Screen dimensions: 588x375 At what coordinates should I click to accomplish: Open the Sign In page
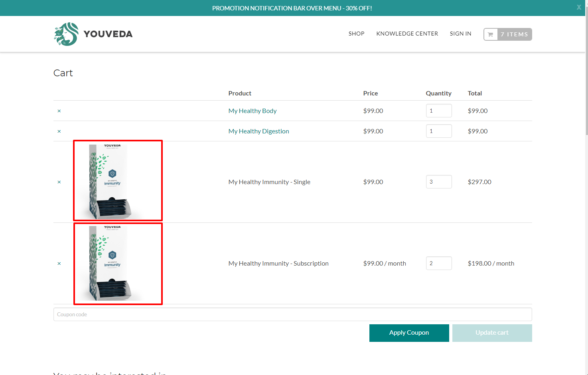[x=460, y=34]
